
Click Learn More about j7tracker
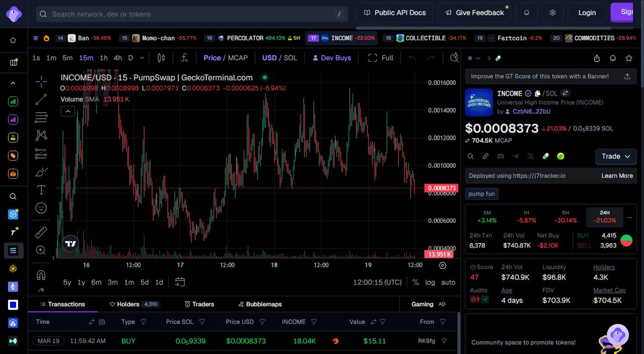click(x=617, y=176)
